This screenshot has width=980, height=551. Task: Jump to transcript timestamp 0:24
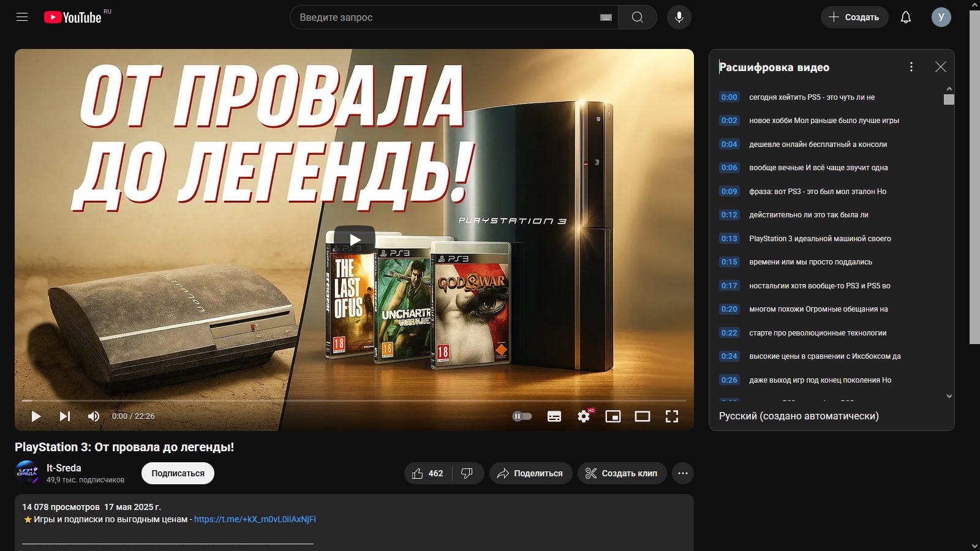point(729,356)
